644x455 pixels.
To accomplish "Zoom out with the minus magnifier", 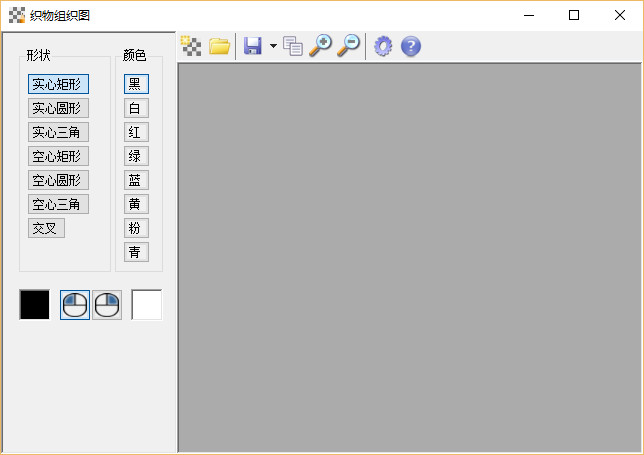I will pos(348,46).
